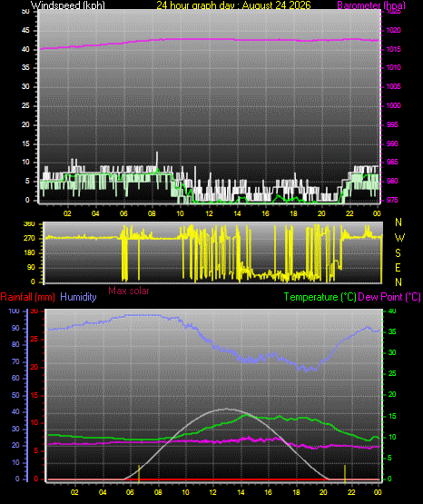Image resolution: width=423 pixels, height=504 pixels.
Task: Select the 1015 barometer axis value
Action: [393, 50]
